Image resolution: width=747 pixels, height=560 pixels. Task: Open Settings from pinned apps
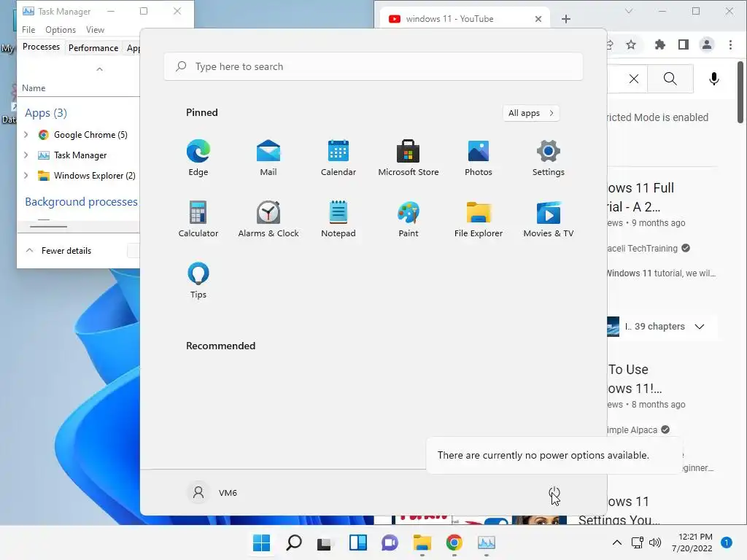[549, 157]
